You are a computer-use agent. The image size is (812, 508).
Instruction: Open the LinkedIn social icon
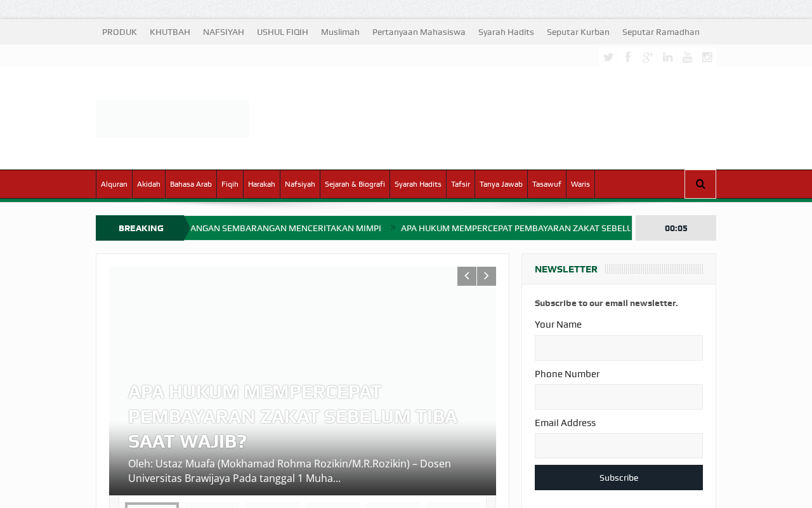[667, 57]
